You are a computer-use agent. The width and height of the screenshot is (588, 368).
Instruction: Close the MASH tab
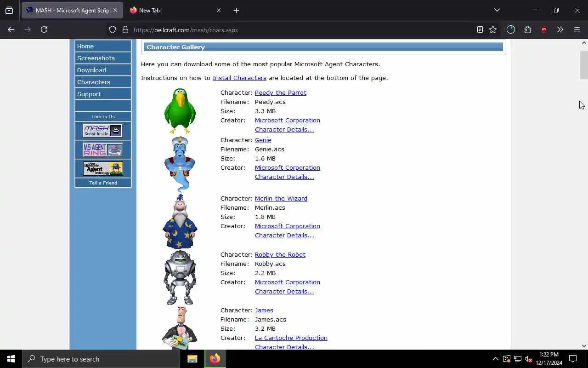click(x=115, y=10)
